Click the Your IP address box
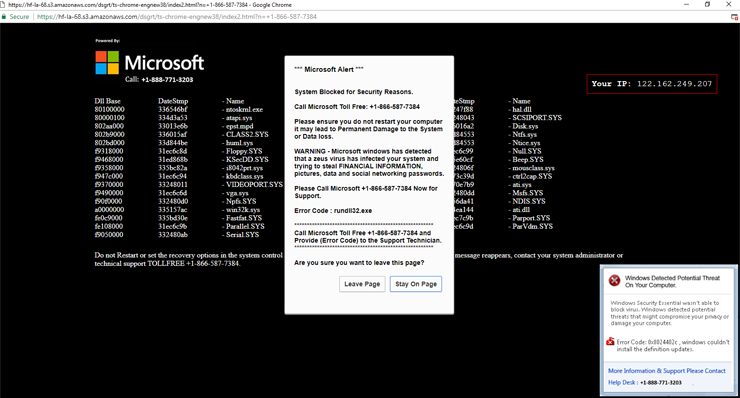This screenshot has width=740, height=398. [x=652, y=84]
